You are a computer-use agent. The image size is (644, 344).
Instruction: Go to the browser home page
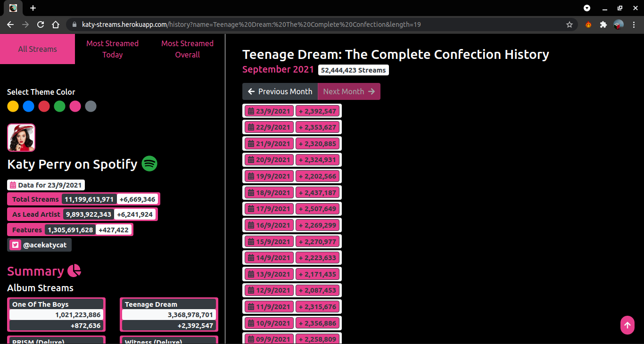point(56,25)
